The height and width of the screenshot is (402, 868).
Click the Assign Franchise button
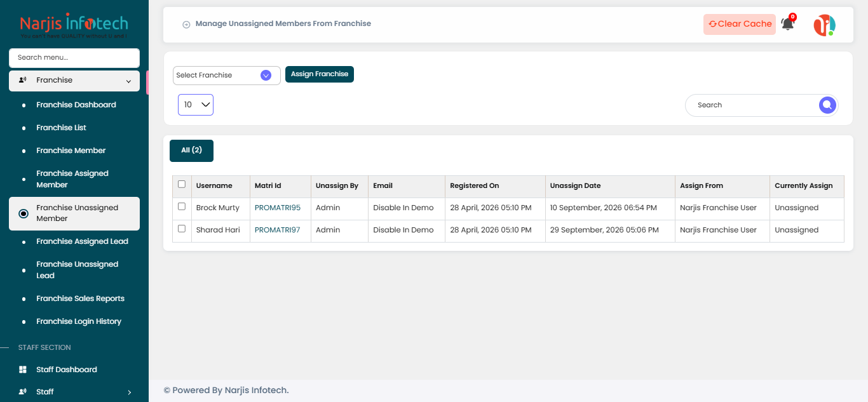point(320,74)
